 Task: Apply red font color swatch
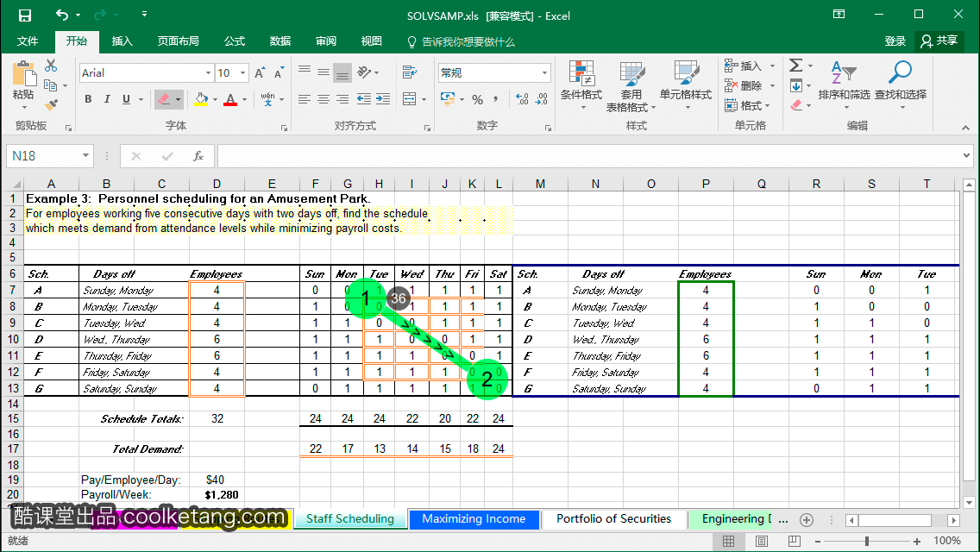click(230, 99)
